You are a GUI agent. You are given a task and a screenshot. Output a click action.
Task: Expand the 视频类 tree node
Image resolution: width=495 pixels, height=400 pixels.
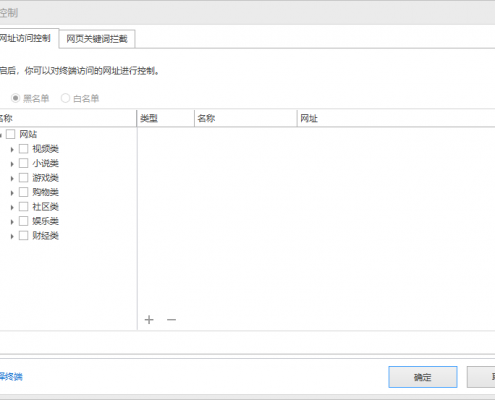click(12, 149)
